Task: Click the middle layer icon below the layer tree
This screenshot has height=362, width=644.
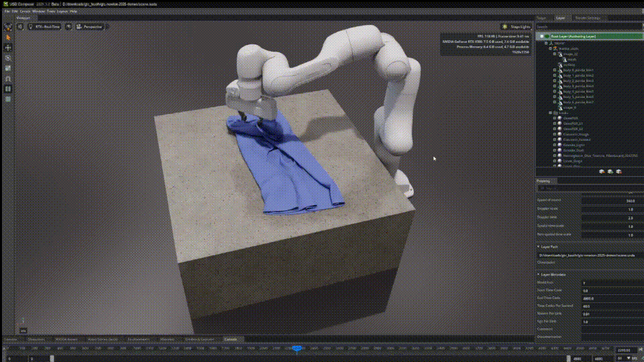Action: point(610,171)
